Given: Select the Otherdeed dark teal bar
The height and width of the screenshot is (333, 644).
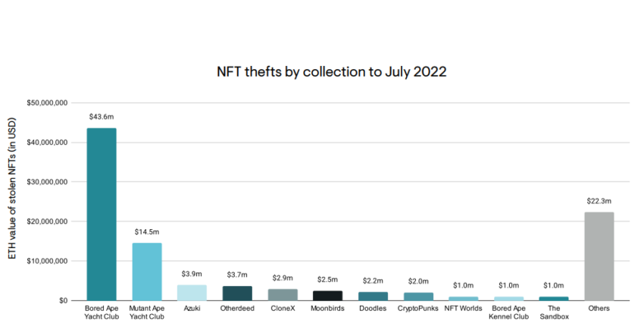Looking at the screenshot, I should pos(237,293).
